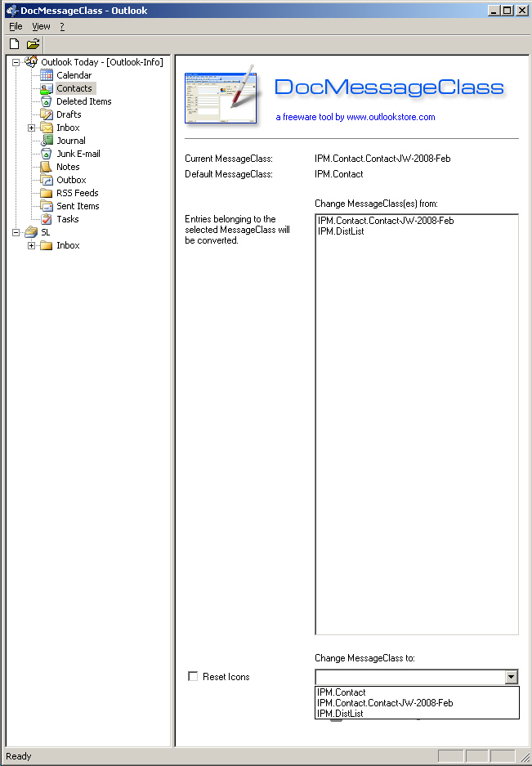
Task: Click the Contacts folder icon
Action: (47, 88)
